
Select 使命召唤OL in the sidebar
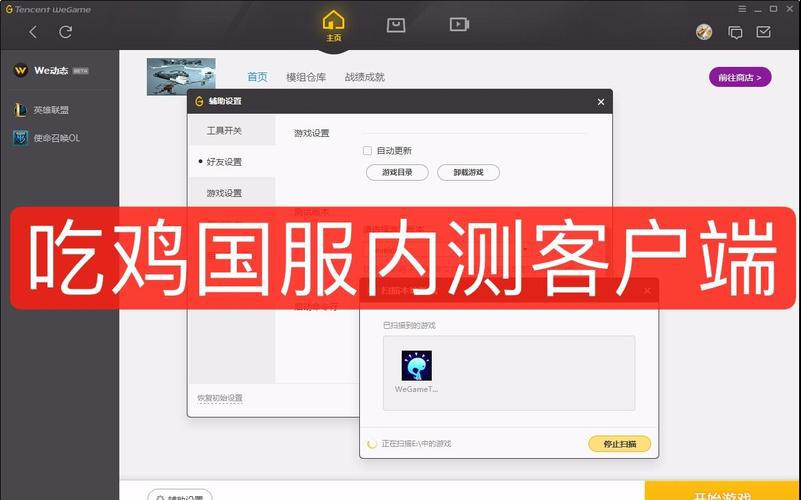(57, 138)
